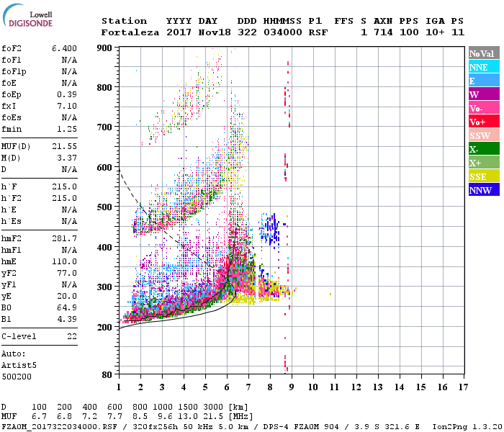Click the Lowell Digisonde logo

27,15
